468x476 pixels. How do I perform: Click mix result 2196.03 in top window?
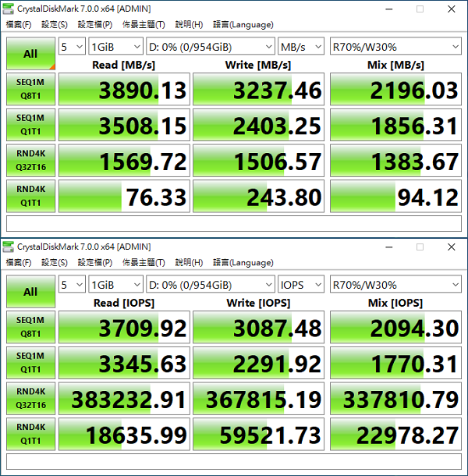395,89
